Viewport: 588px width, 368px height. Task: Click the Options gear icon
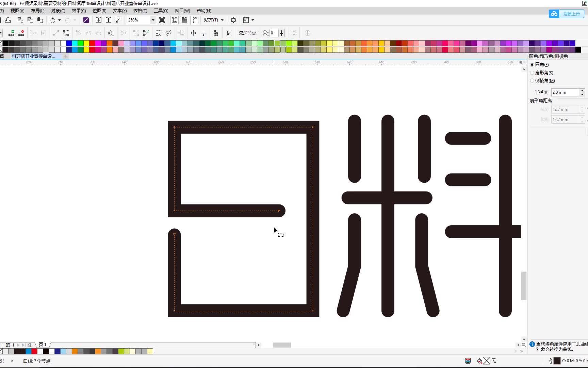pyautogui.click(x=233, y=20)
